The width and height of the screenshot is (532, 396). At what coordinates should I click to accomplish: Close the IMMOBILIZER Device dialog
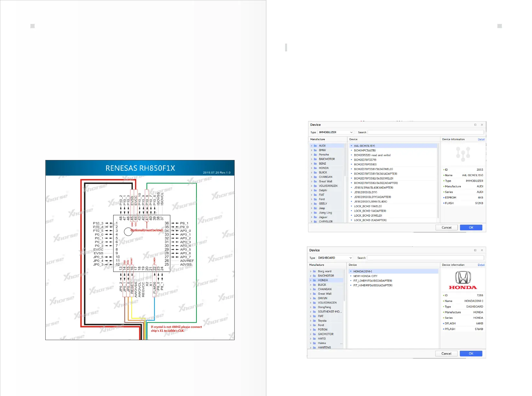482,125
